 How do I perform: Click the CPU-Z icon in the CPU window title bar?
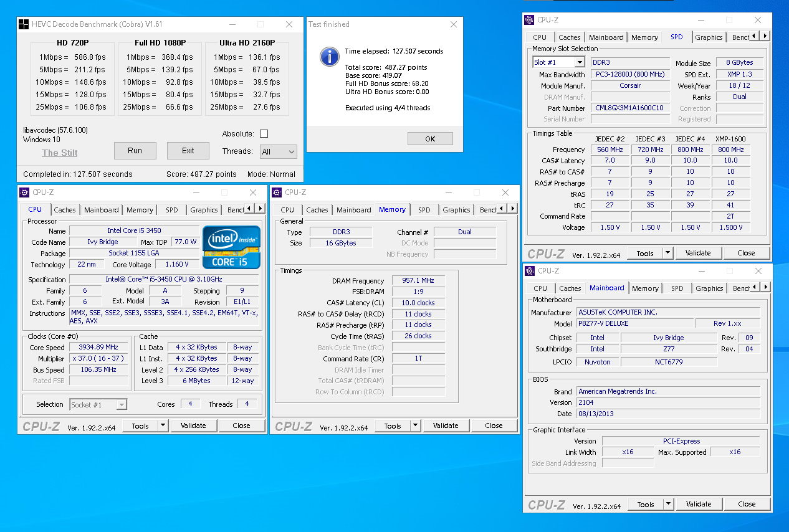(x=24, y=192)
